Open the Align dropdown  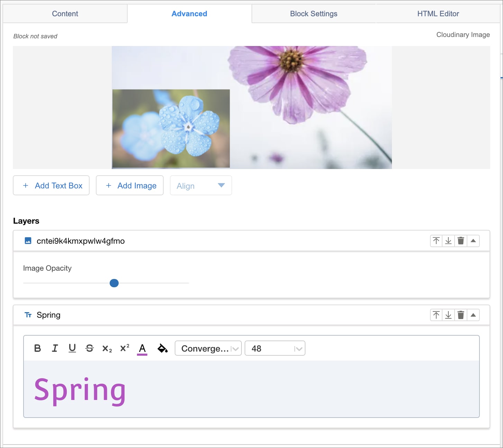click(x=201, y=186)
